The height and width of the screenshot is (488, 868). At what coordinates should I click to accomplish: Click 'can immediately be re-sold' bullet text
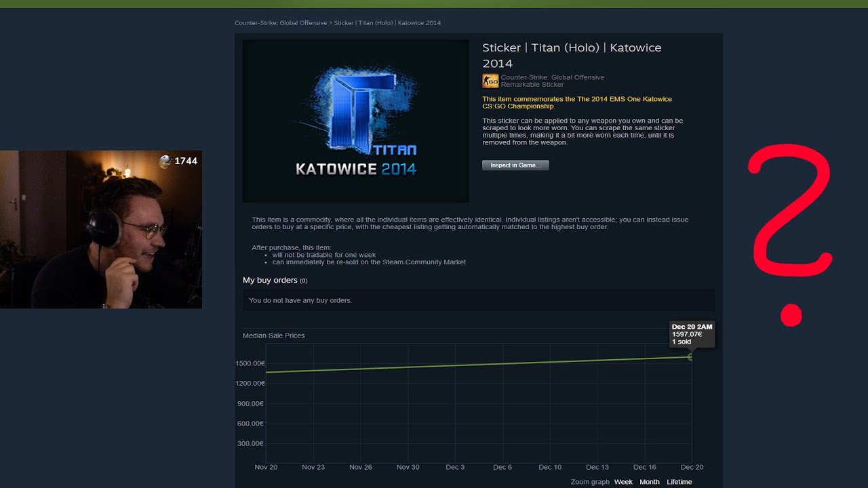(x=369, y=262)
